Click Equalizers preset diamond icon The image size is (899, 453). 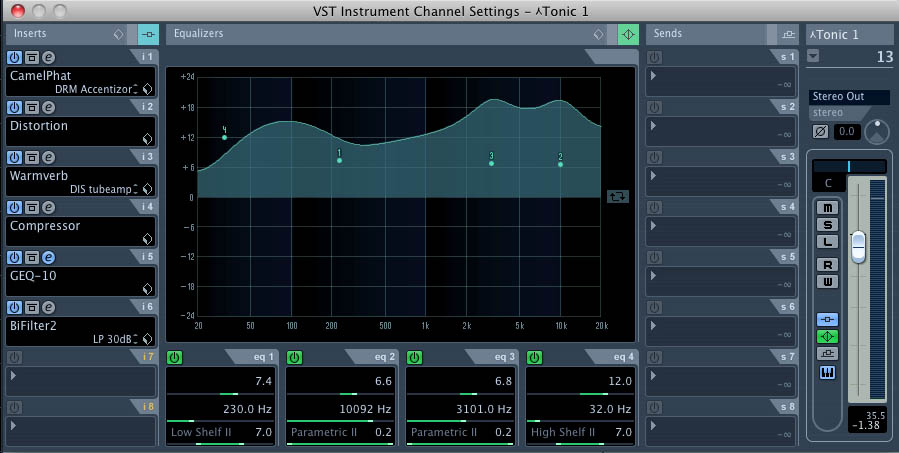(598, 34)
